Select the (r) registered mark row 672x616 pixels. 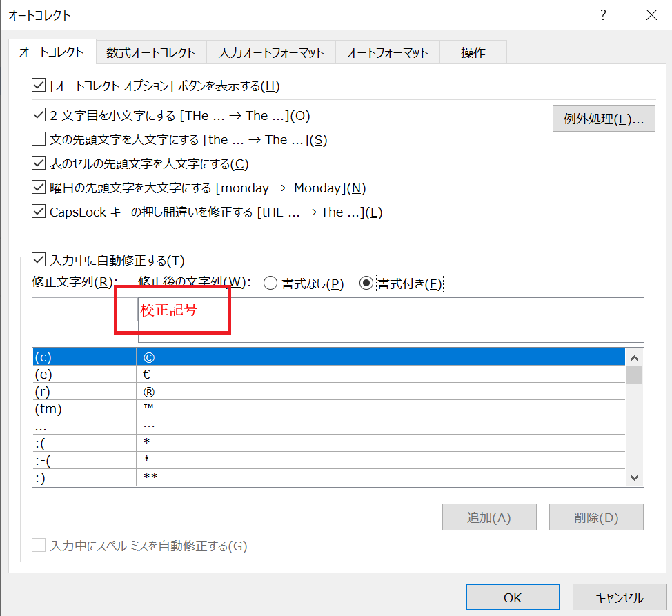click(328, 392)
